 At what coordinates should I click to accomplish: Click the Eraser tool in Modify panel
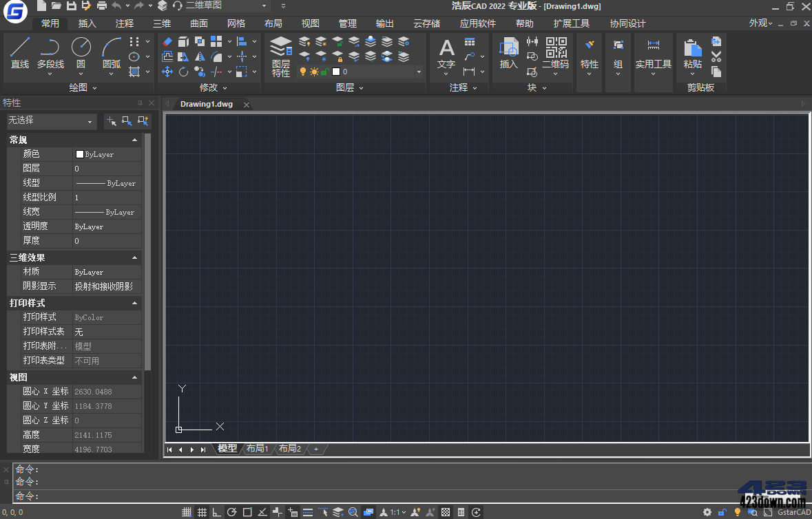[x=167, y=41]
